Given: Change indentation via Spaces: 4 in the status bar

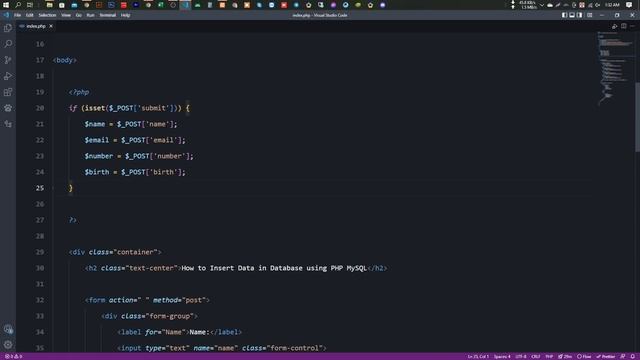Looking at the screenshot, I should (502, 357).
